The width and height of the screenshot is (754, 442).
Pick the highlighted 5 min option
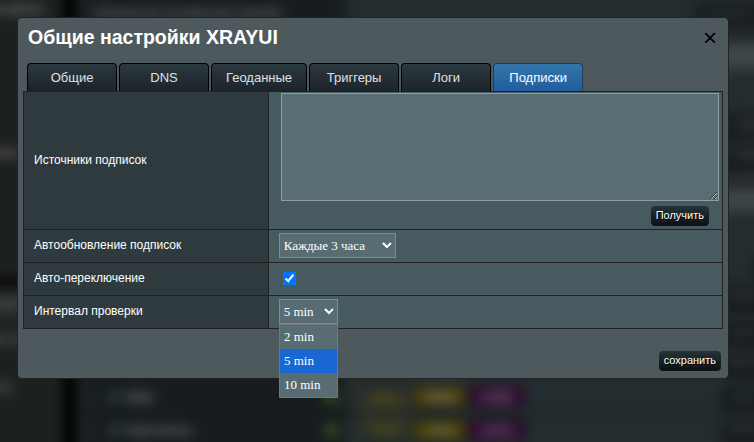click(x=308, y=361)
